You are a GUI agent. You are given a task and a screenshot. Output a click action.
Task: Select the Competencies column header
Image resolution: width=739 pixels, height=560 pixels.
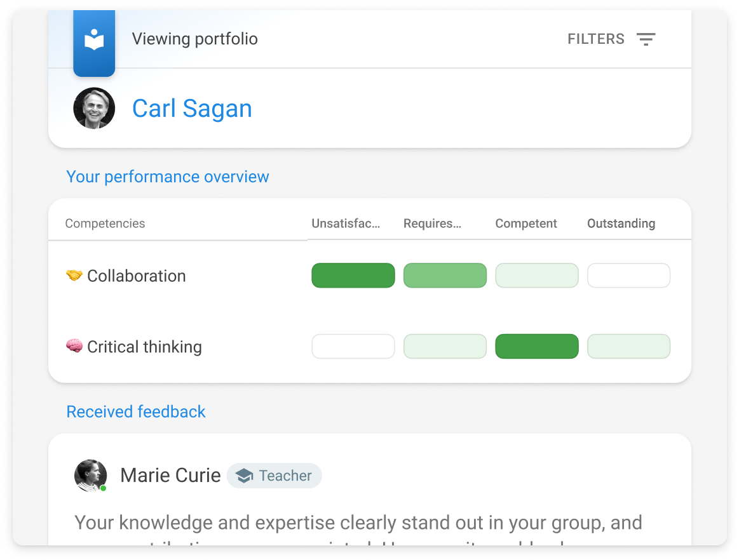(105, 223)
